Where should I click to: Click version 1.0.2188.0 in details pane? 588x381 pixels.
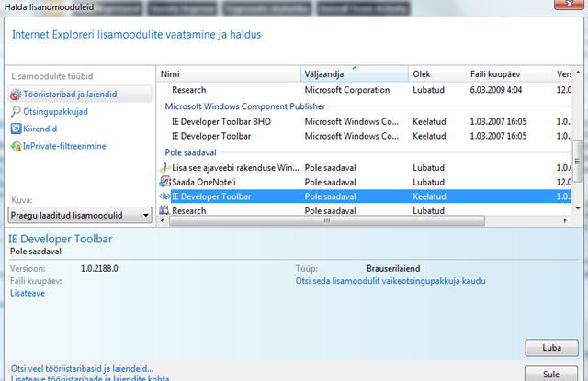[99, 269]
